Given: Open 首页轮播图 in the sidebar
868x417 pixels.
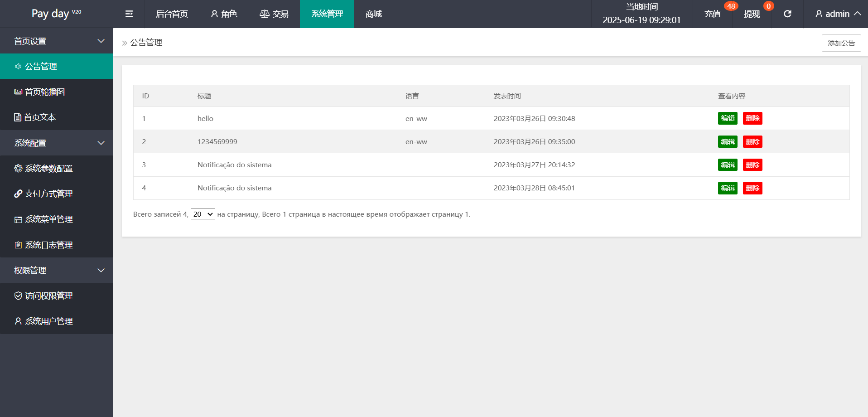Looking at the screenshot, I should (57, 92).
